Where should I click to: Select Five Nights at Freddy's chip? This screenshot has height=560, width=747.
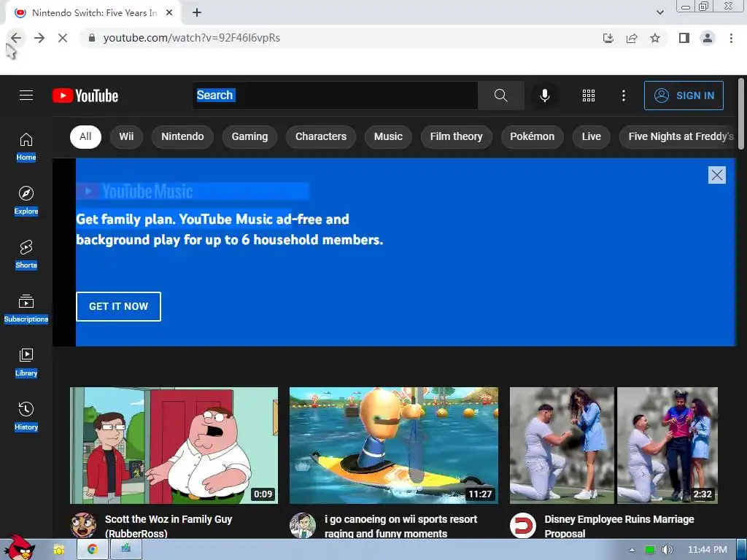pos(678,136)
